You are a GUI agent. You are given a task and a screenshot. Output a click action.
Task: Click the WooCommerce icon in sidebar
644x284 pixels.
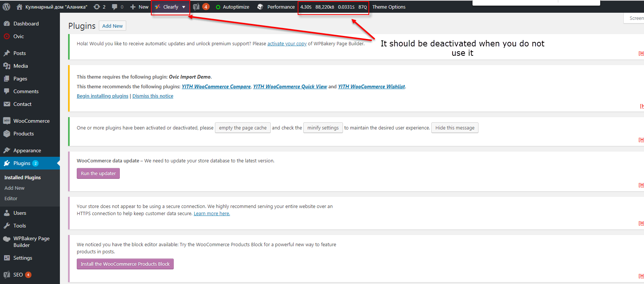tap(7, 121)
